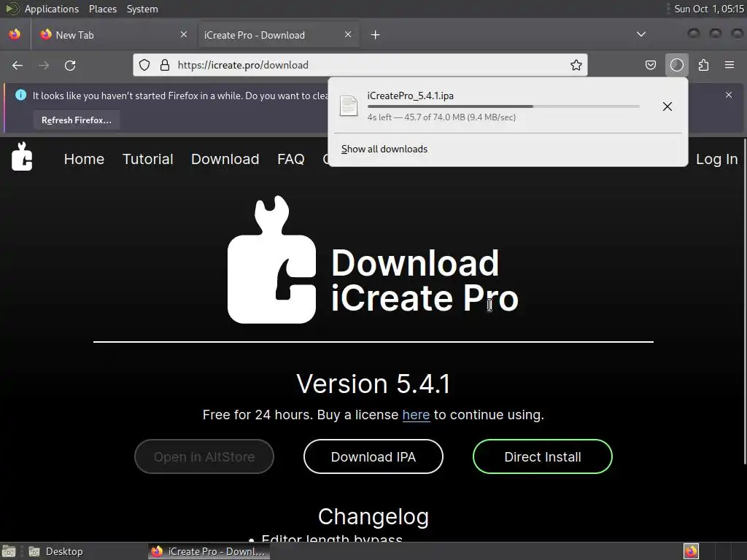Click the download progress bar

tap(503, 106)
